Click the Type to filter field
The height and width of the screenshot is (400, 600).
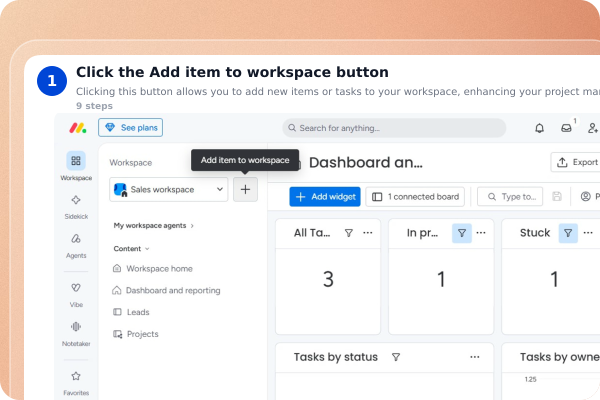tap(510, 197)
